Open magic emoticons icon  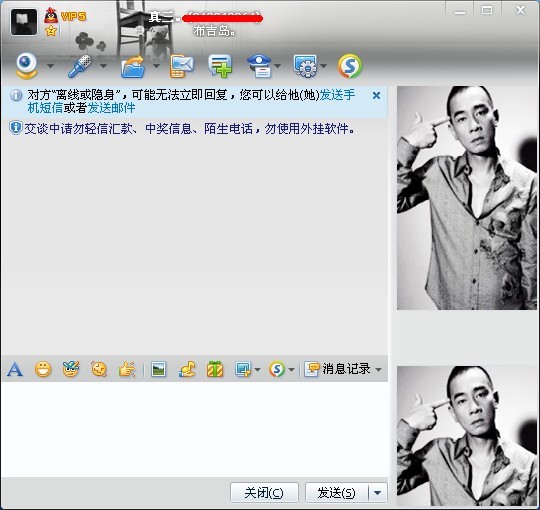click(x=71, y=369)
